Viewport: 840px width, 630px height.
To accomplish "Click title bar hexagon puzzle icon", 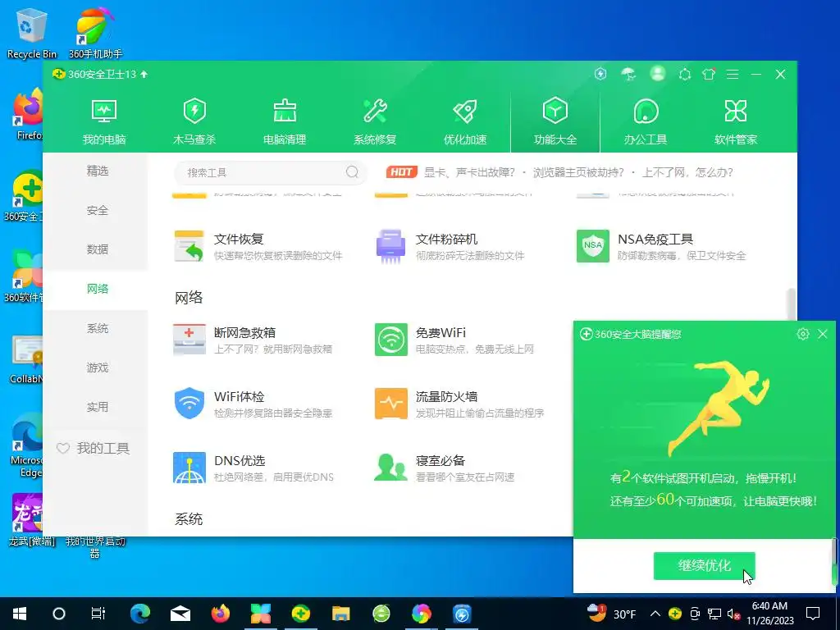I will pyautogui.click(x=685, y=74).
